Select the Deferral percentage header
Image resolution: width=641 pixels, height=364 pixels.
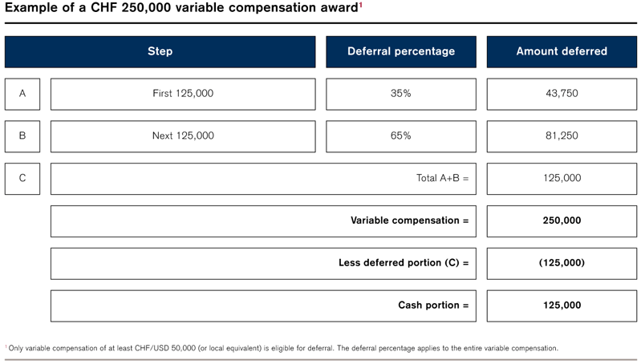tap(401, 51)
